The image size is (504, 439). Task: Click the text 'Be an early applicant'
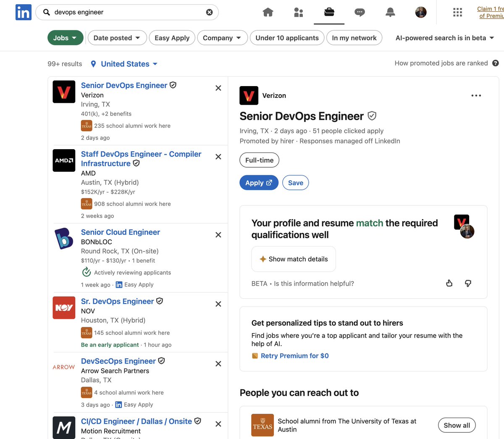coord(110,345)
